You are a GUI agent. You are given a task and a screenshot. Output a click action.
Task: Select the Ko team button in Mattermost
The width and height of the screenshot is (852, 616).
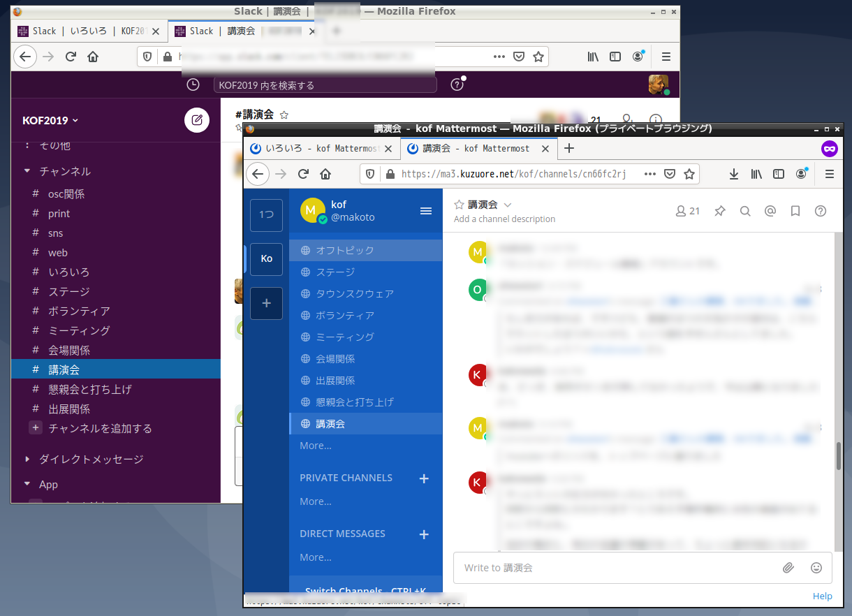[x=266, y=258]
